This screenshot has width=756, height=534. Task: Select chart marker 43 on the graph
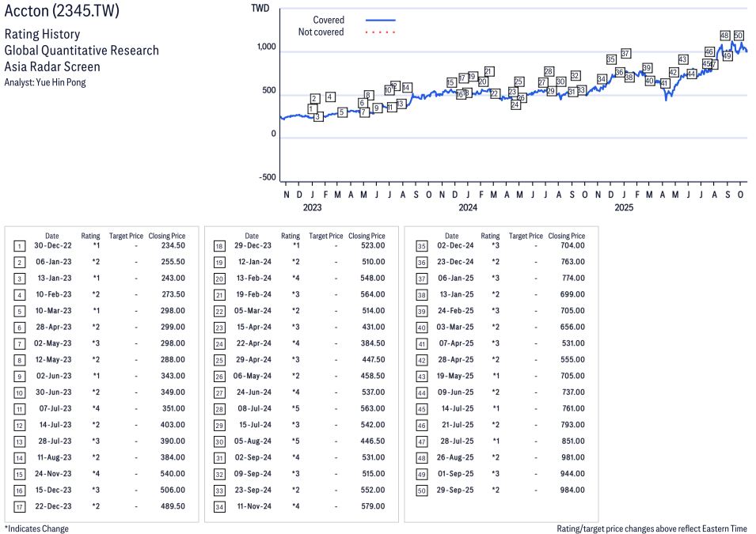683,59
